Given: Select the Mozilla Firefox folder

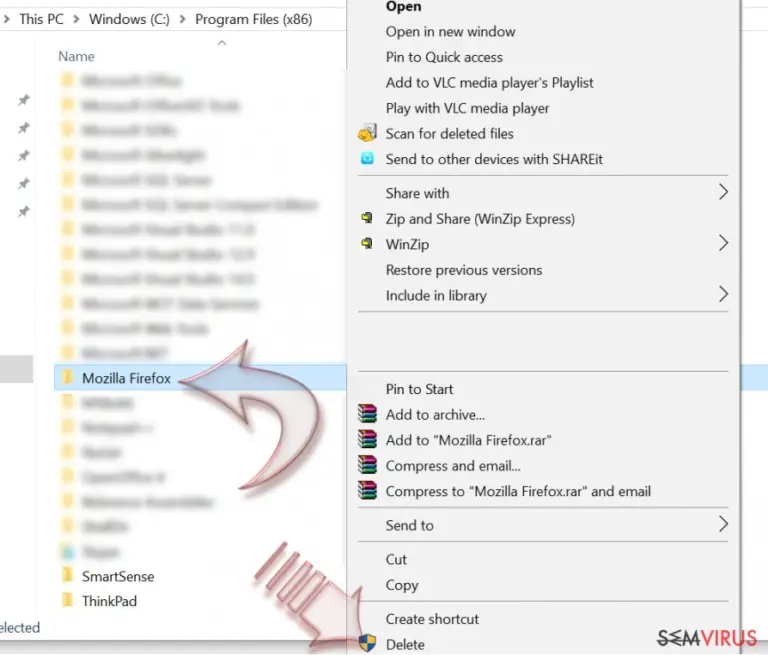Looking at the screenshot, I should (126, 379).
